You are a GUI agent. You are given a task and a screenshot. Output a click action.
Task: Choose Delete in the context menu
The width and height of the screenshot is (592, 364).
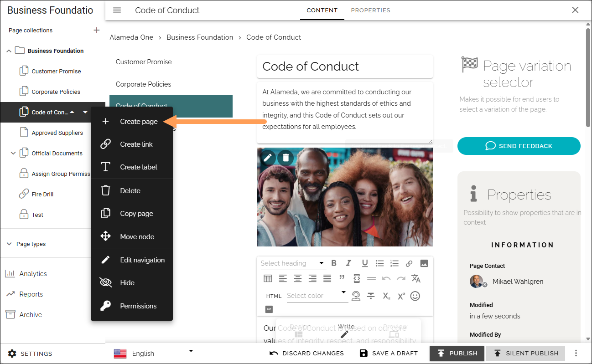pos(132,191)
